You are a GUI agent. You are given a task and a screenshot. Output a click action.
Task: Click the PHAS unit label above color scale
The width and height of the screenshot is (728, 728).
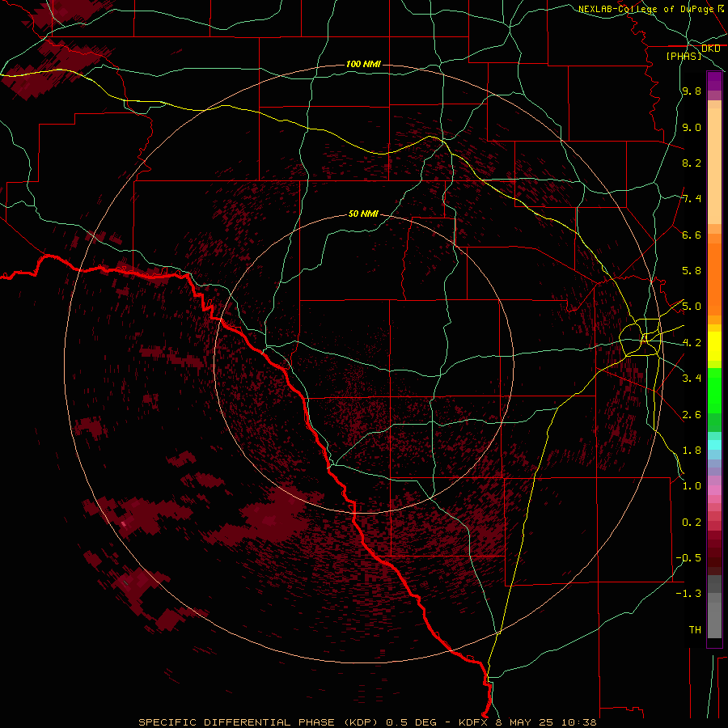pos(684,56)
